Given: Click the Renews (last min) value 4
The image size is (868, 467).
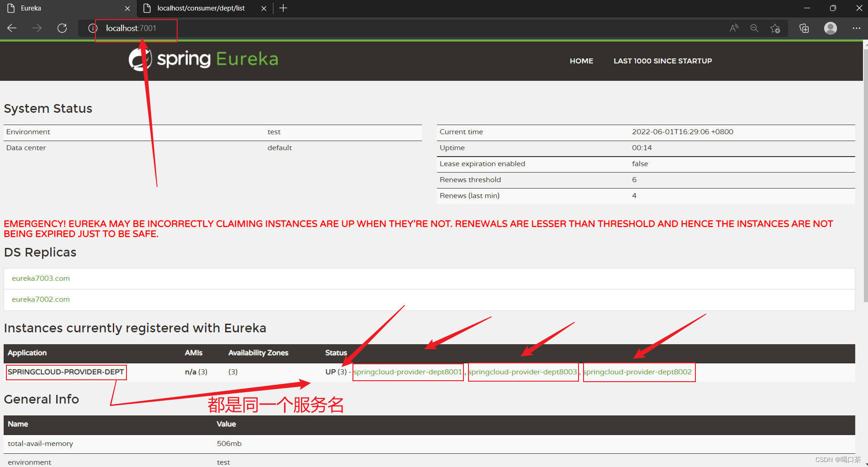Looking at the screenshot, I should coord(634,196).
